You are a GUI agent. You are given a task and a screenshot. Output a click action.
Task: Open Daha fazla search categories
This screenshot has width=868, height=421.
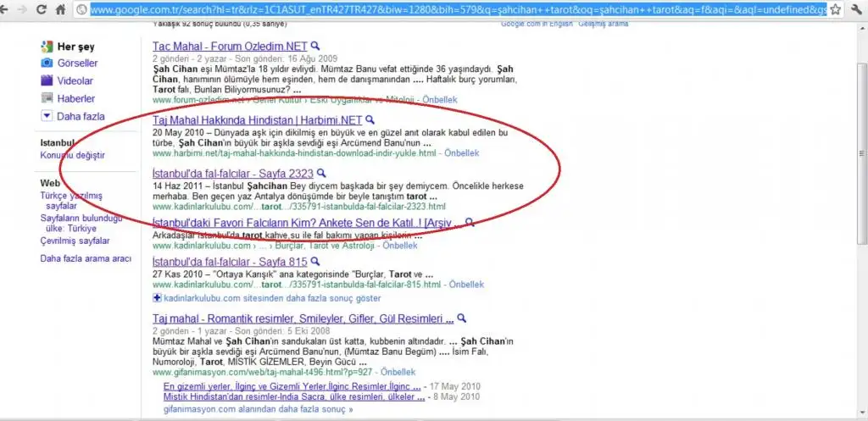pyautogui.click(x=81, y=116)
